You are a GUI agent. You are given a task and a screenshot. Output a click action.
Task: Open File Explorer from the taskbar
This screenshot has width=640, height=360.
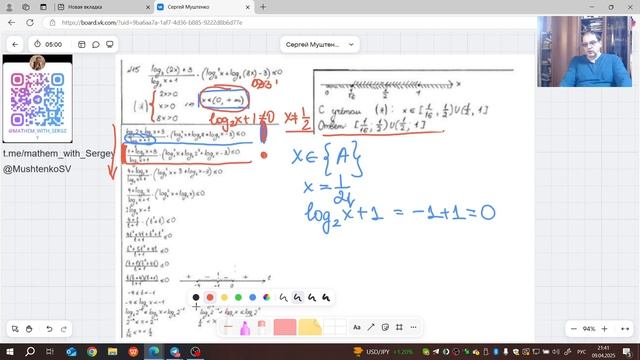[x=113, y=351]
